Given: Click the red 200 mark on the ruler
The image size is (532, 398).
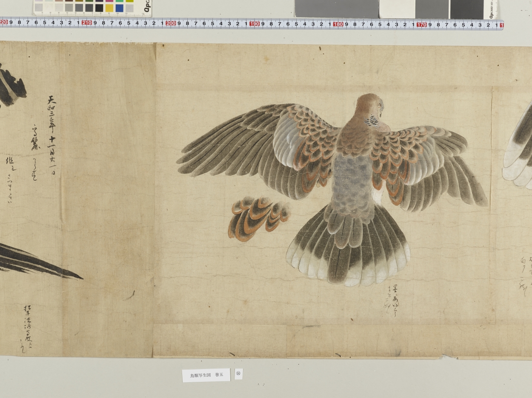Looking at the screenshot, I should tap(171, 23).
